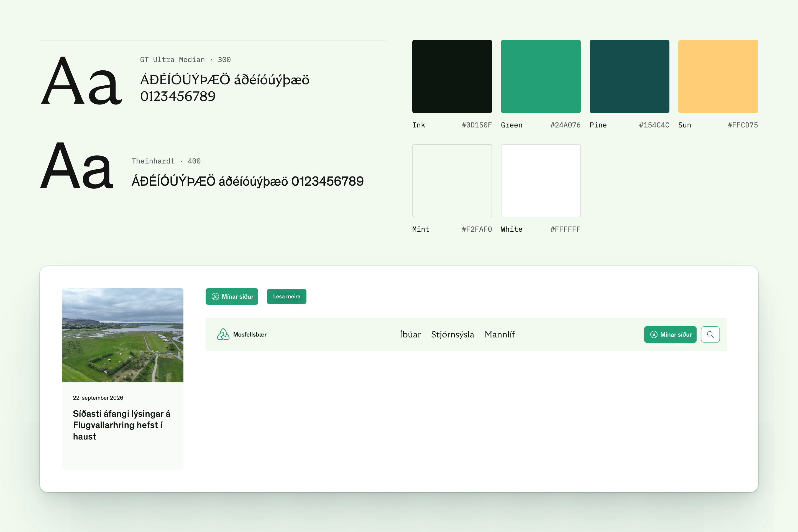
Task: Click the large sans-serif Aa specimen
Action: click(x=77, y=166)
